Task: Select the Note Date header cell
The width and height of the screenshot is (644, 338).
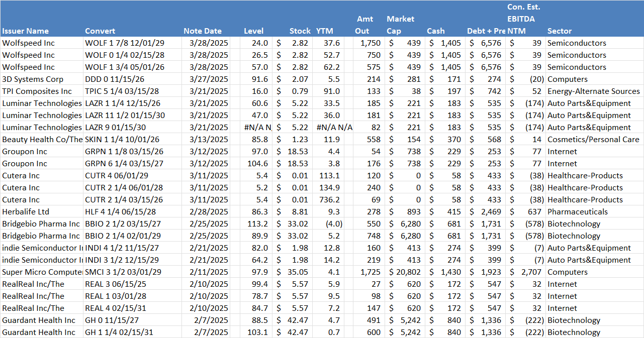Action: tap(203, 31)
